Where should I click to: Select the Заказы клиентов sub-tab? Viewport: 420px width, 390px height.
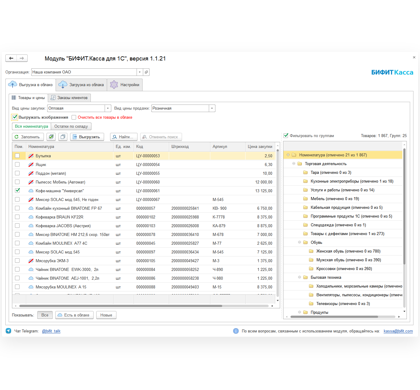click(x=69, y=98)
